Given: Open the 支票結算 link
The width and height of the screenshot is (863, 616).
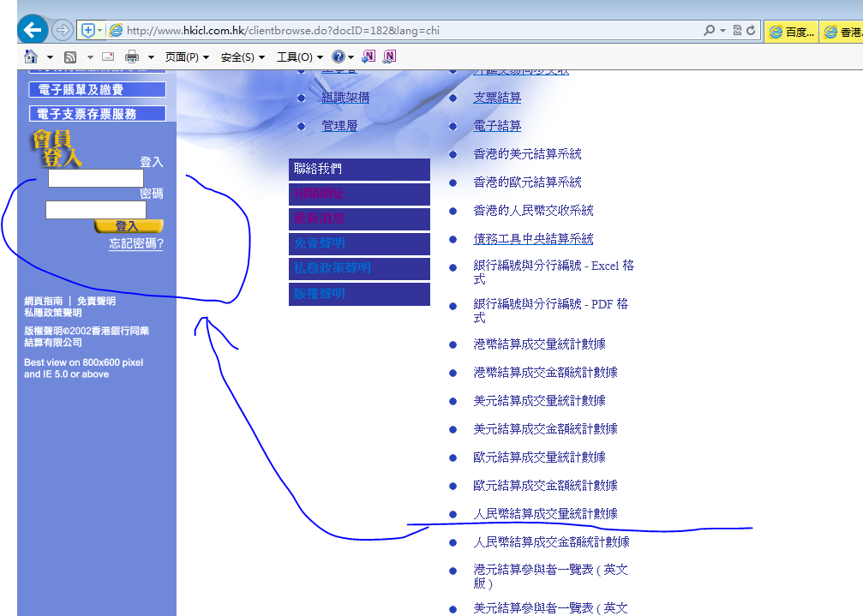Looking at the screenshot, I should pos(497,98).
